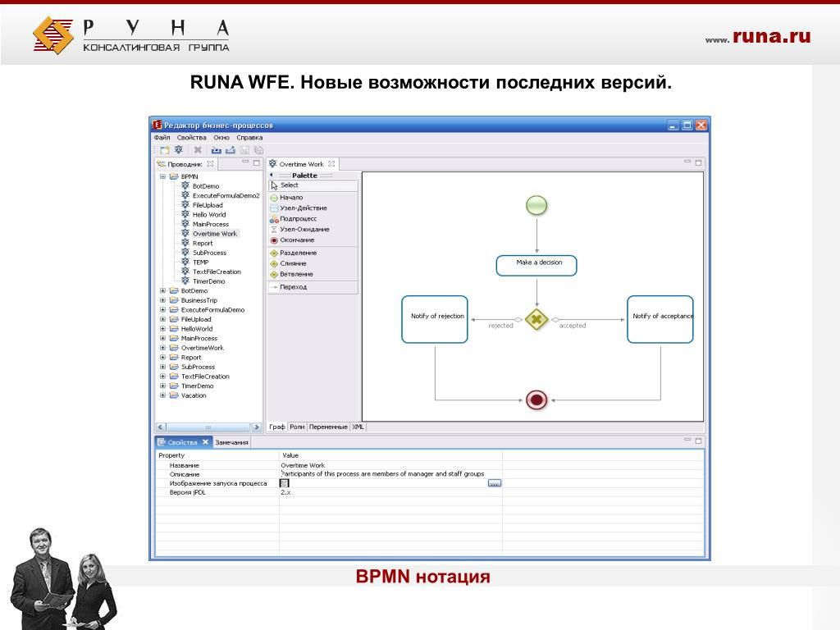Click the Save diskette toolbar icon
The width and height of the screenshot is (840, 630).
pos(244,151)
